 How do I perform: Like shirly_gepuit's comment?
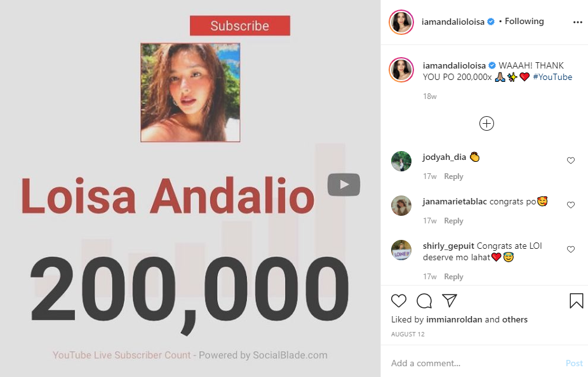tap(571, 249)
